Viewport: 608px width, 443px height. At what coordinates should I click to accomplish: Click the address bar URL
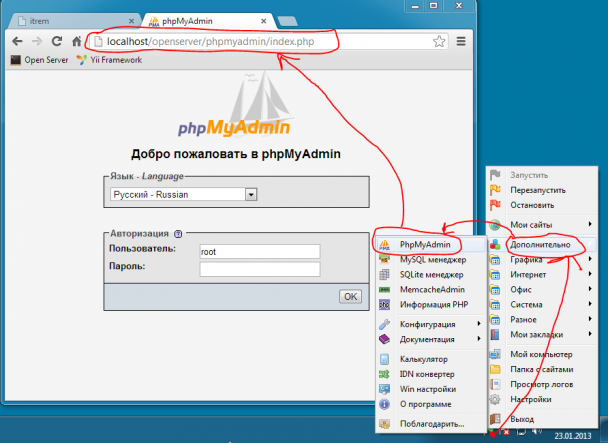point(211,42)
